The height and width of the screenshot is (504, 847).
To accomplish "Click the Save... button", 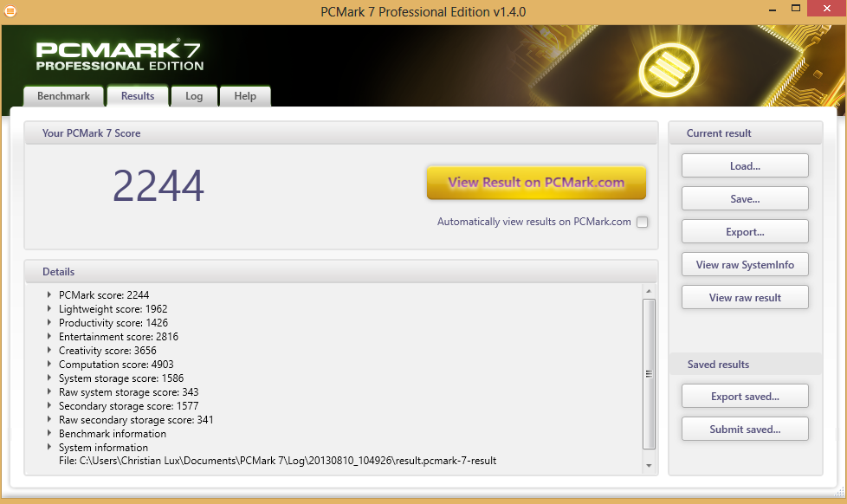I will 745,199.
